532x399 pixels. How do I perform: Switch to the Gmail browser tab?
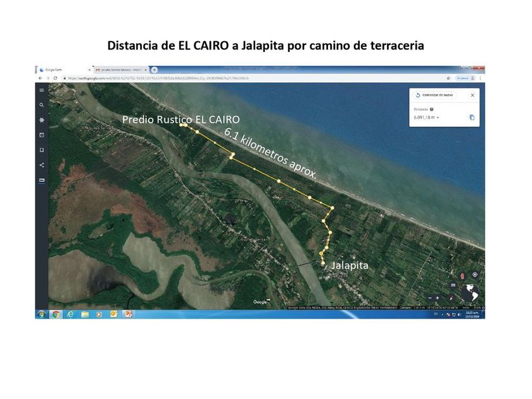point(120,70)
